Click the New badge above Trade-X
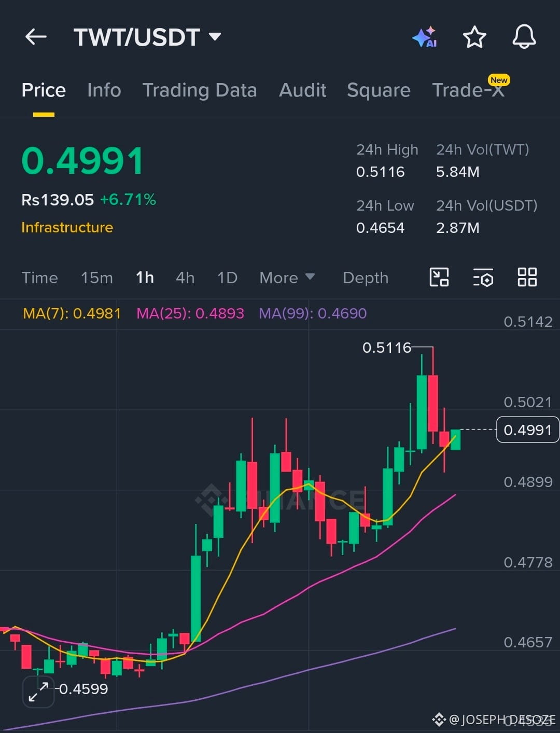Screen dimensions: 560x733 click(x=499, y=80)
